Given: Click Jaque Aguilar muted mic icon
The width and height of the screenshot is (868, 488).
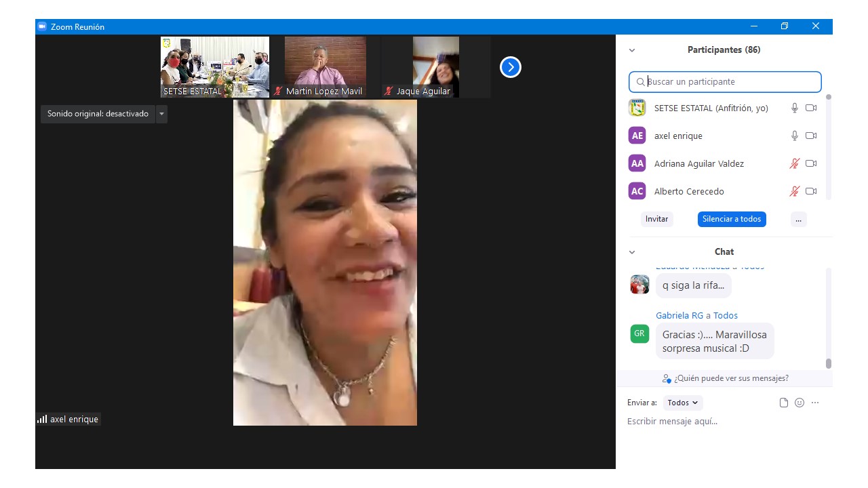Looking at the screenshot, I should [x=389, y=91].
